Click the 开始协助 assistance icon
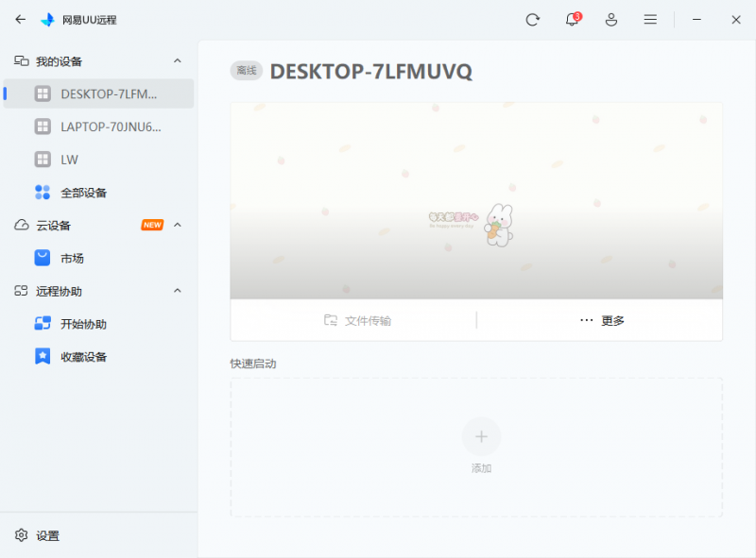The image size is (756, 558). pyautogui.click(x=40, y=323)
